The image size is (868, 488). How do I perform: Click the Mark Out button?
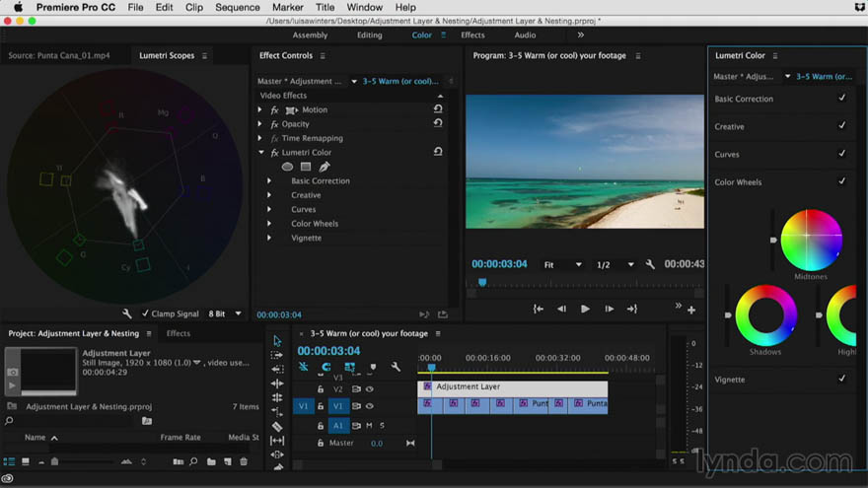tap(631, 310)
